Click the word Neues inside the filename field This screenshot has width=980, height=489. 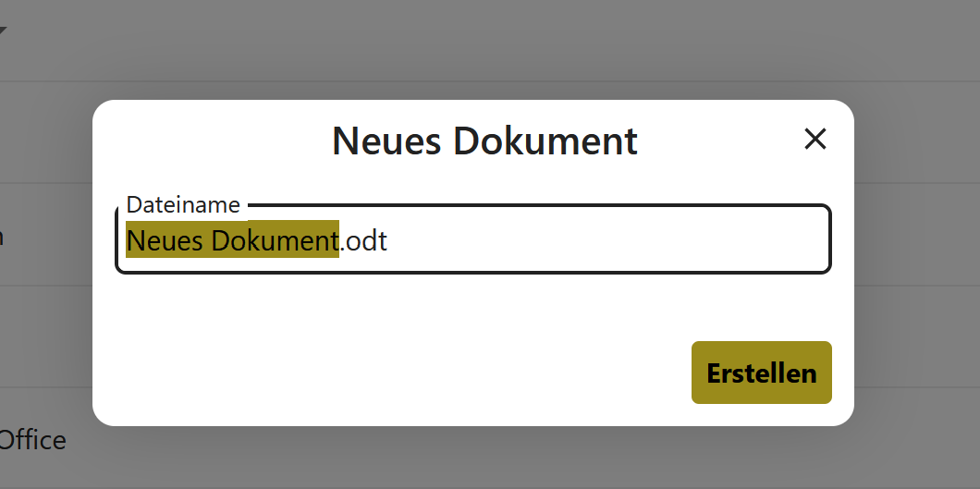click(165, 240)
